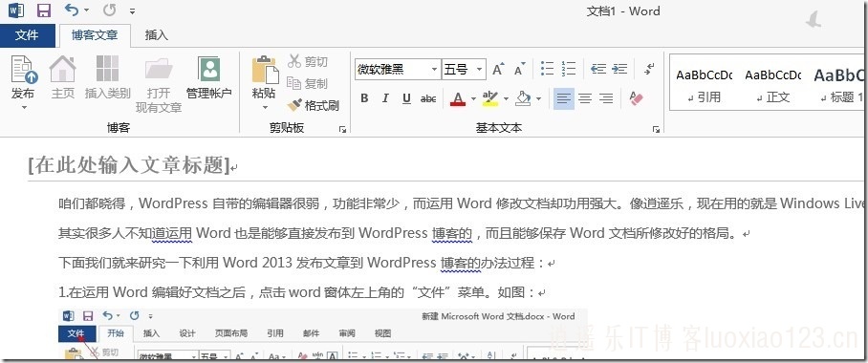
Task: Open the 基本文本 group dialog launcher
Action: [656, 129]
